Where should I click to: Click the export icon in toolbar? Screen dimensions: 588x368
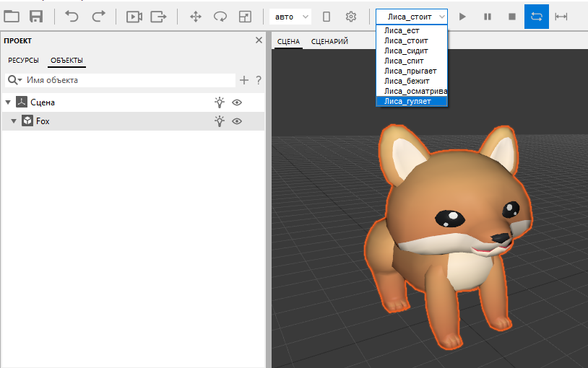(158, 16)
